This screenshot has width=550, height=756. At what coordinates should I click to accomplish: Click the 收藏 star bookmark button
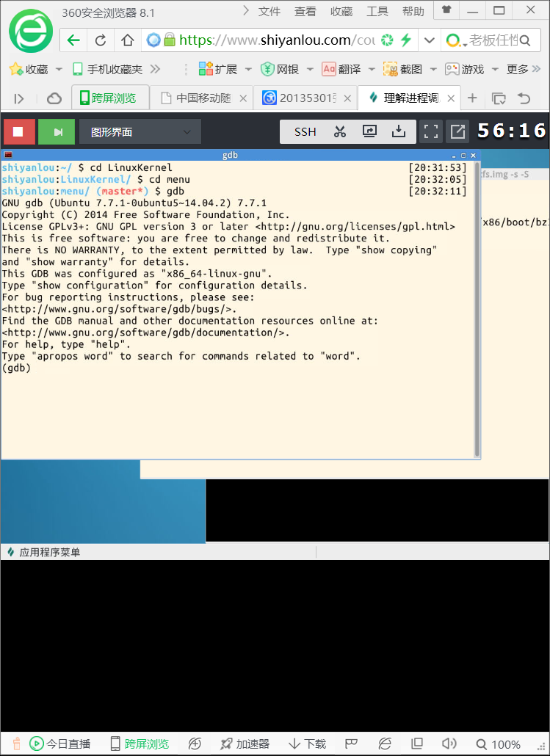pos(29,70)
